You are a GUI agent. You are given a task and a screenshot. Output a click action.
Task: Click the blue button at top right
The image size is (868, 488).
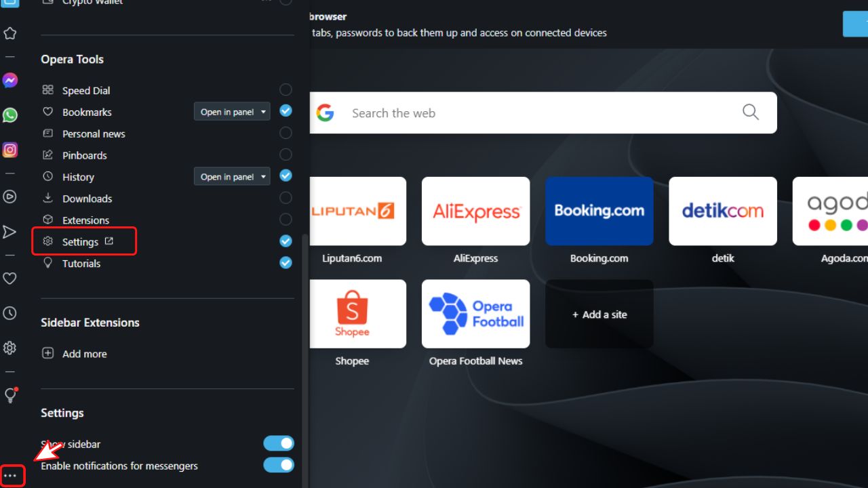[x=855, y=24]
